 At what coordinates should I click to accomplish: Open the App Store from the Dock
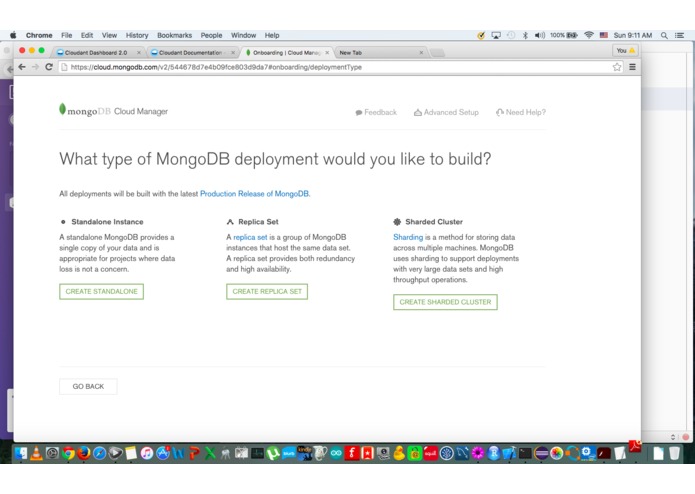coord(163,453)
